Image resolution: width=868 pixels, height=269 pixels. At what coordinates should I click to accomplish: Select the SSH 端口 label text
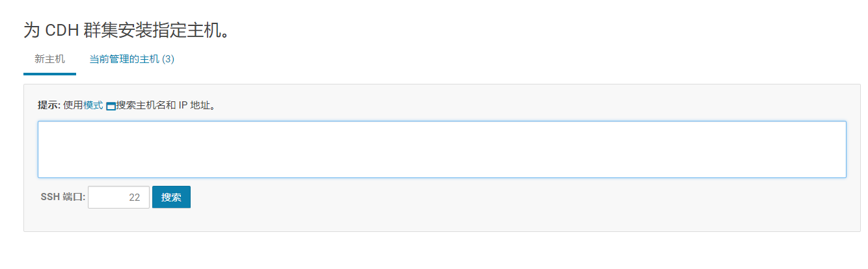(x=62, y=198)
